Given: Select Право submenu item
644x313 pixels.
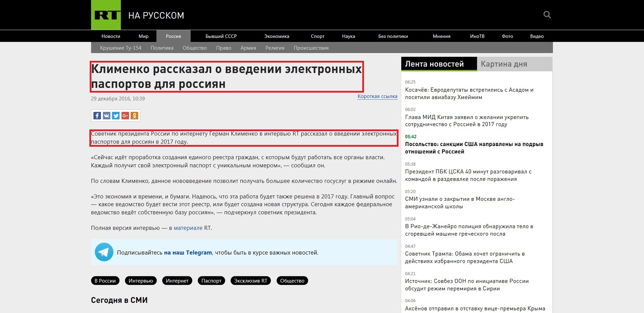Looking at the screenshot, I should pos(223,48).
